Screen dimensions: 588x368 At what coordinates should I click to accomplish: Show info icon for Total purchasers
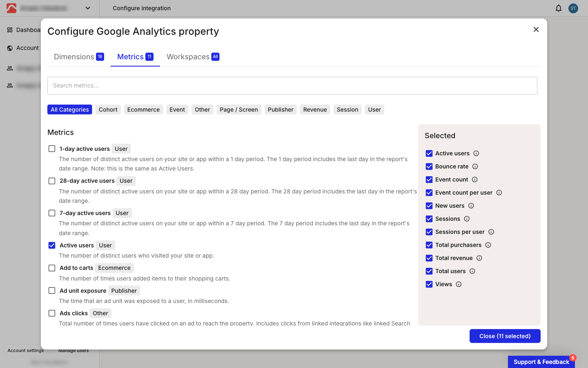tap(488, 245)
